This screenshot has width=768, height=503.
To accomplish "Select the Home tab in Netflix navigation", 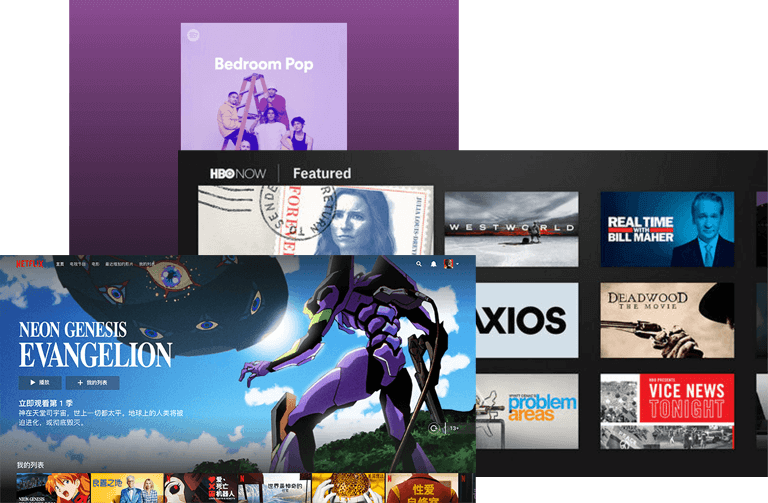I will pos(61,264).
